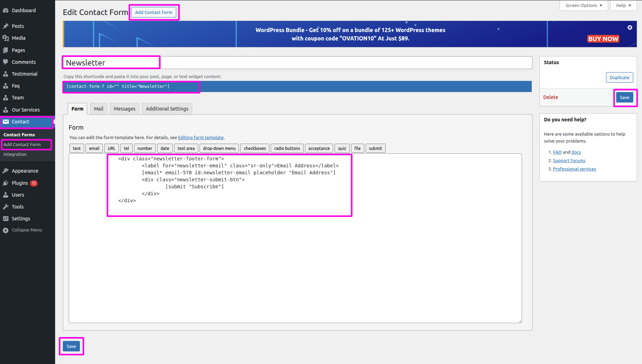
Task: Click the Comments bubble icon
Action: (6, 62)
